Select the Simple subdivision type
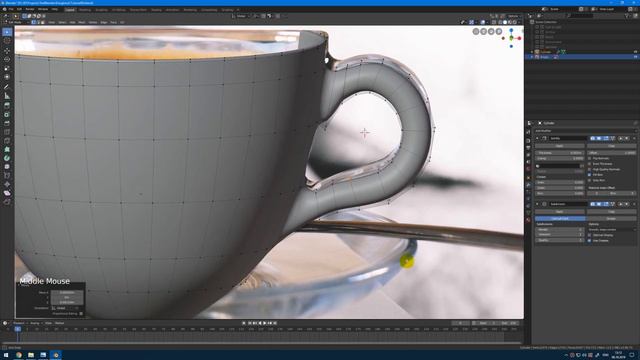This screenshot has height=360, width=640. [x=611, y=219]
